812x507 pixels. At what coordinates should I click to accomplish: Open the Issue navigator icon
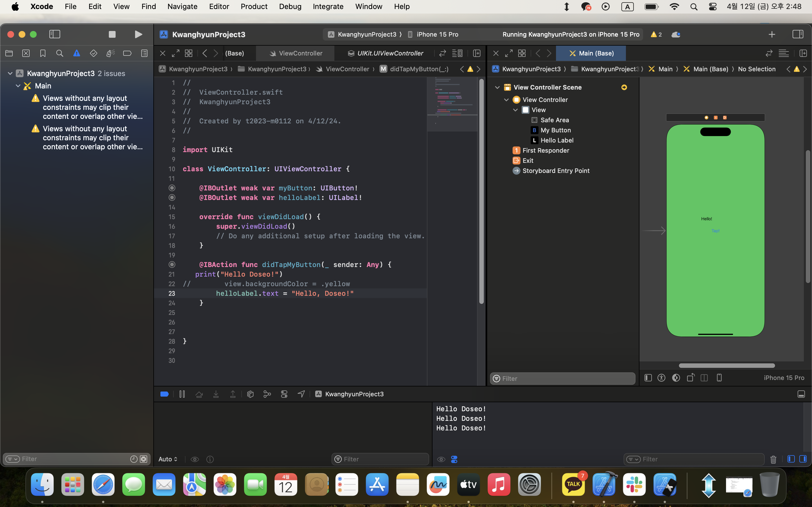point(76,53)
